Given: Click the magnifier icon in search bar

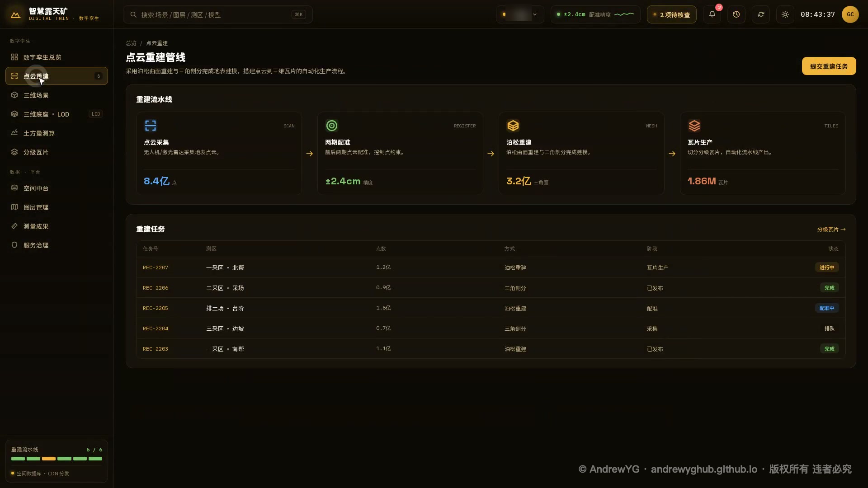Looking at the screenshot, I should (133, 14).
